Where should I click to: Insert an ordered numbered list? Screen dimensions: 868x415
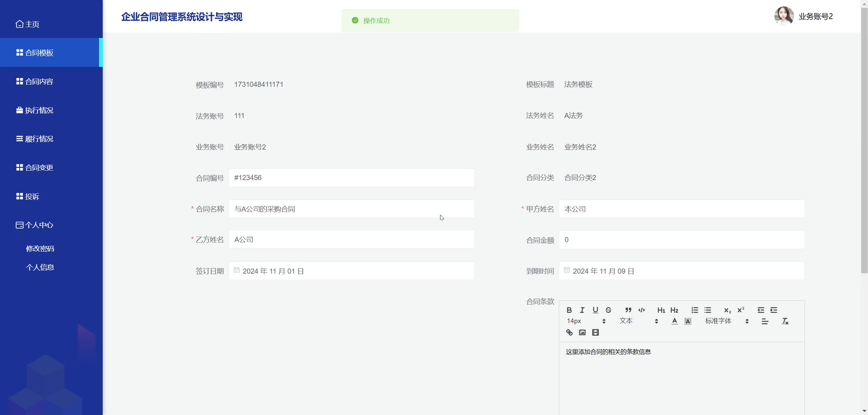695,310
